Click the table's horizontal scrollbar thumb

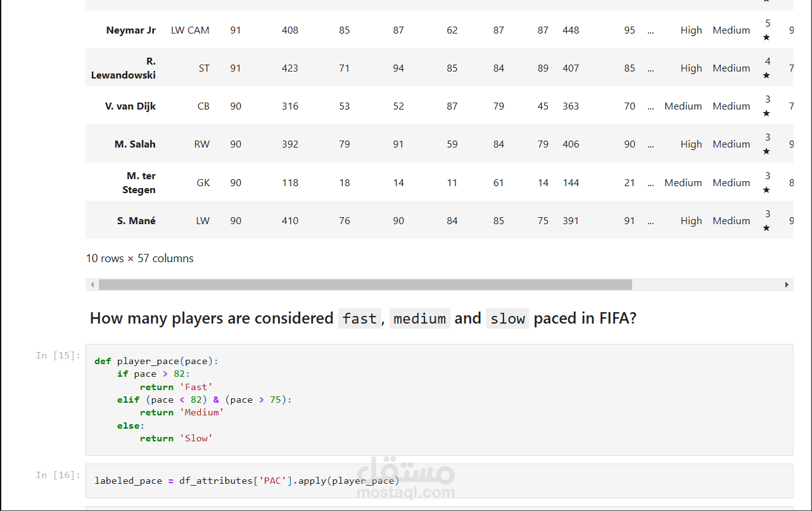(x=365, y=285)
